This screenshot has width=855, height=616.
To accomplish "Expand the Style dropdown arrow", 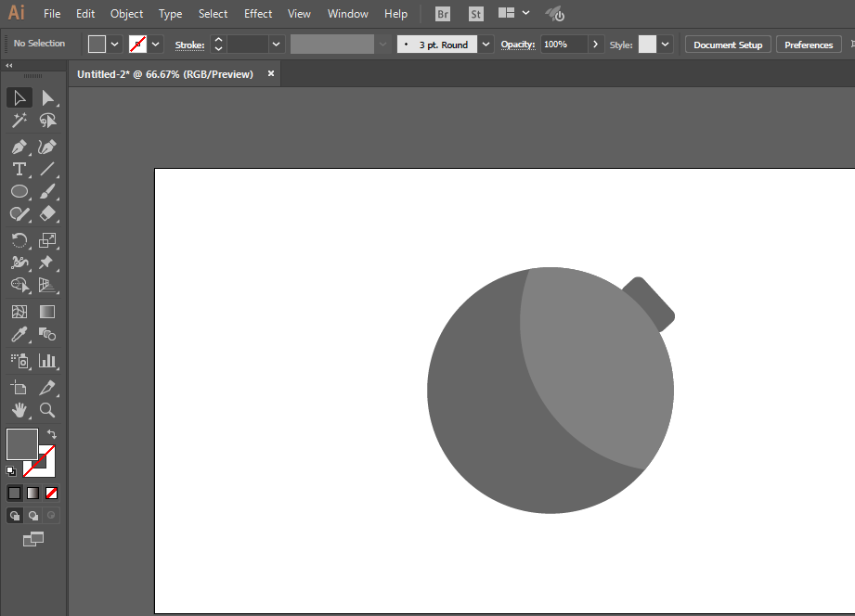I will click(665, 45).
